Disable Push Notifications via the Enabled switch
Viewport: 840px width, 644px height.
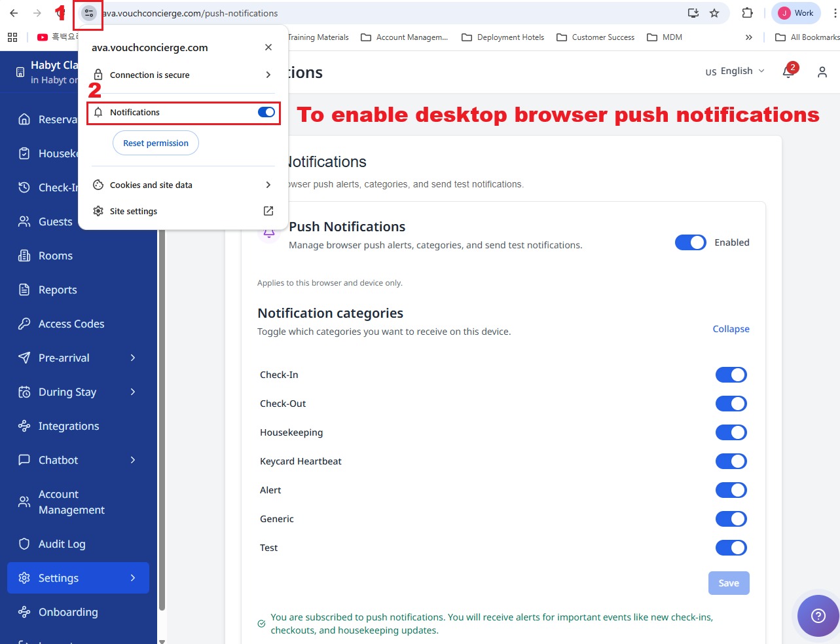pos(690,242)
